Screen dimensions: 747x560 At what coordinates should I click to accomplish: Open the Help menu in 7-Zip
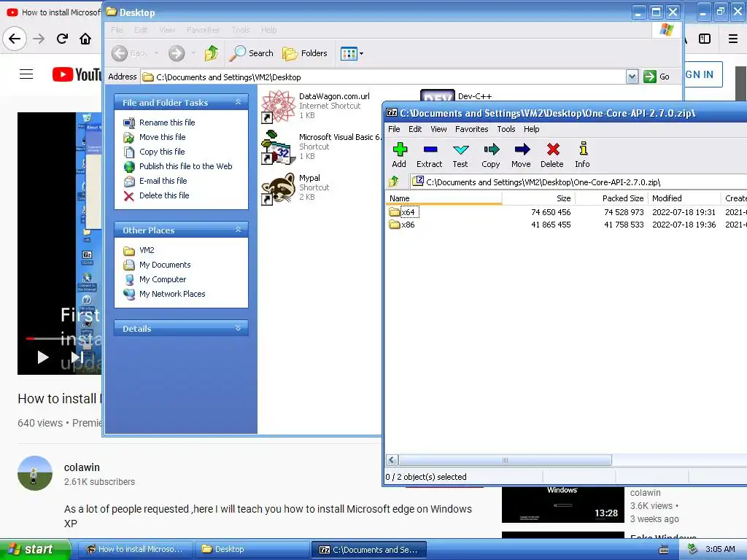531,129
